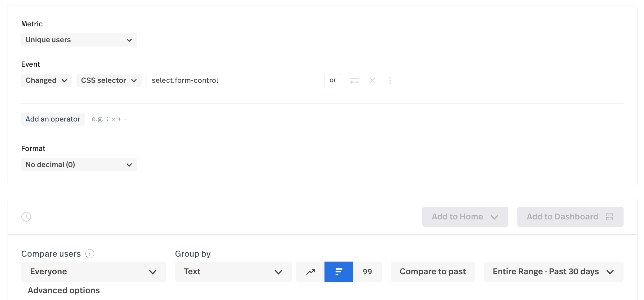
Task: Open the No decimal (0) format dropdown
Action: 79,165
